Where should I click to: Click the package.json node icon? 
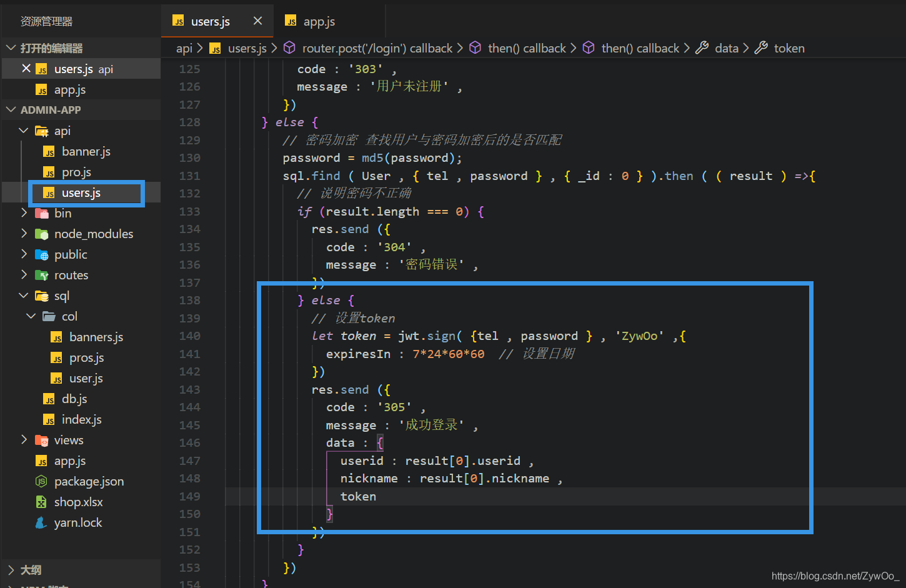pyautogui.click(x=41, y=481)
